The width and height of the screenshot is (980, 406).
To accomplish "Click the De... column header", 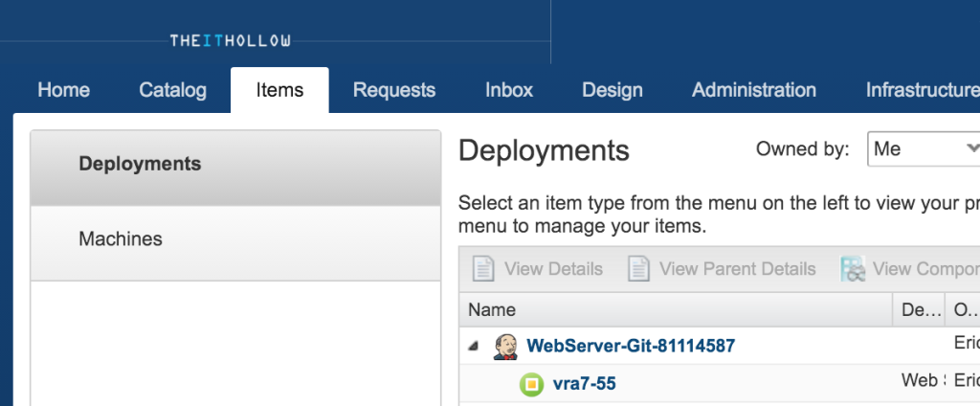I will (x=919, y=309).
